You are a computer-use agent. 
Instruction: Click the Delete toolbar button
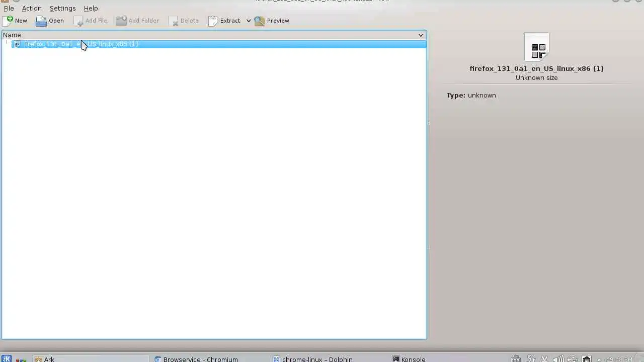[x=184, y=21]
